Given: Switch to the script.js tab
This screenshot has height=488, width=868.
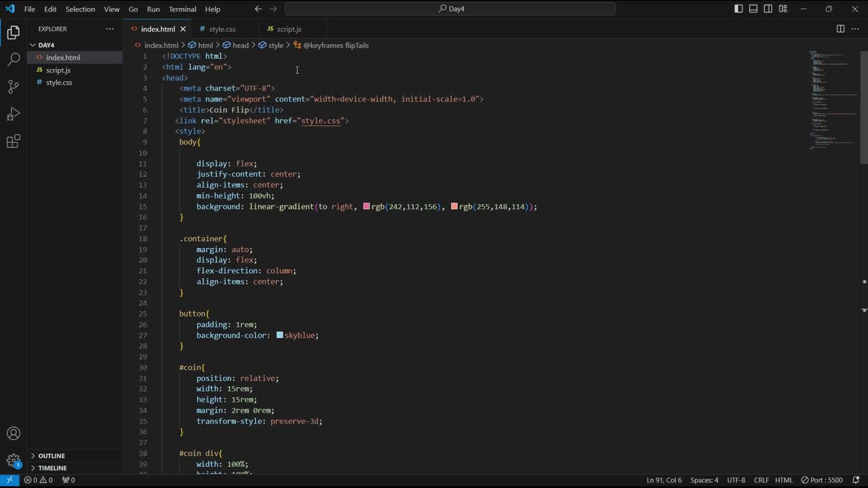Looking at the screenshot, I should 289,29.
